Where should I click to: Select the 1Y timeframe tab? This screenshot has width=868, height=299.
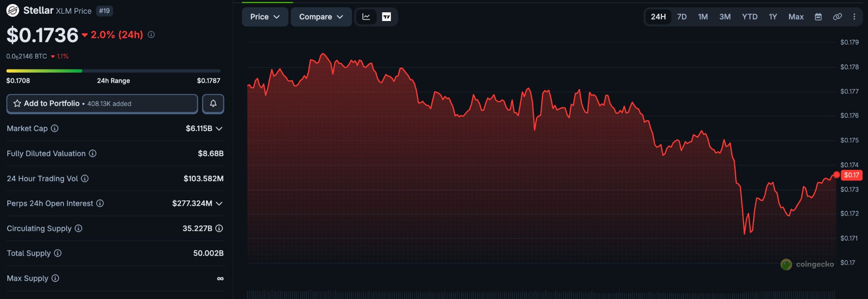click(x=773, y=17)
